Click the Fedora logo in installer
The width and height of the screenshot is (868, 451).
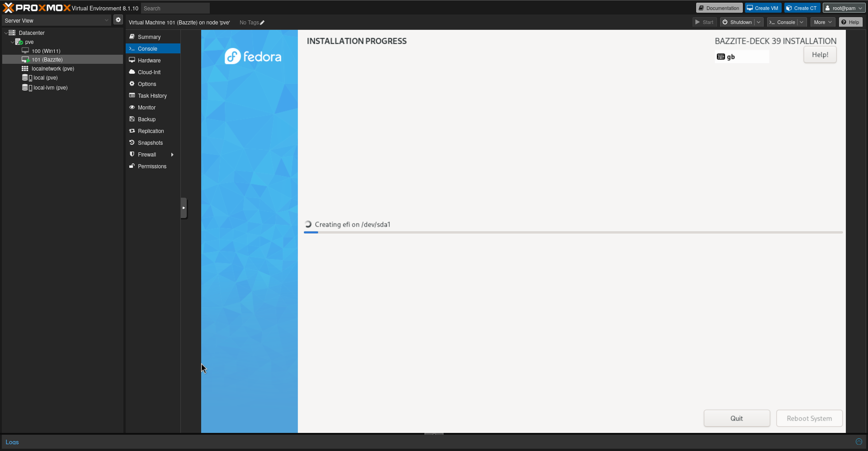point(253,56)
